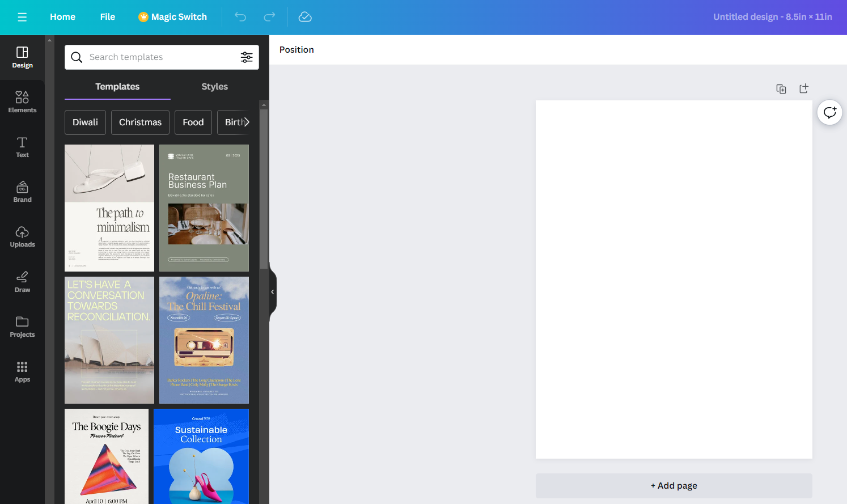Viewport: 847px width, 504px height.
Task: Open the Home menu
Action: coord(62,17)
